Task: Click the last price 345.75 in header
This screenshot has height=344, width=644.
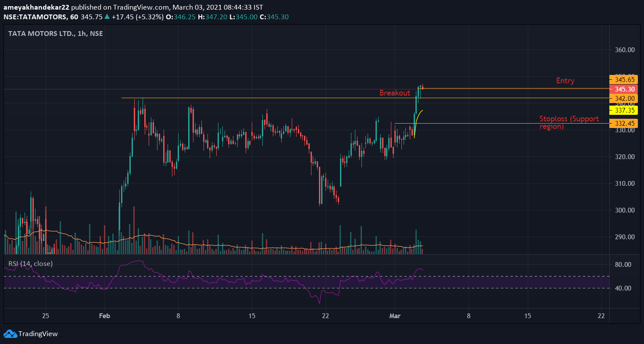Action: coord(92,17)
